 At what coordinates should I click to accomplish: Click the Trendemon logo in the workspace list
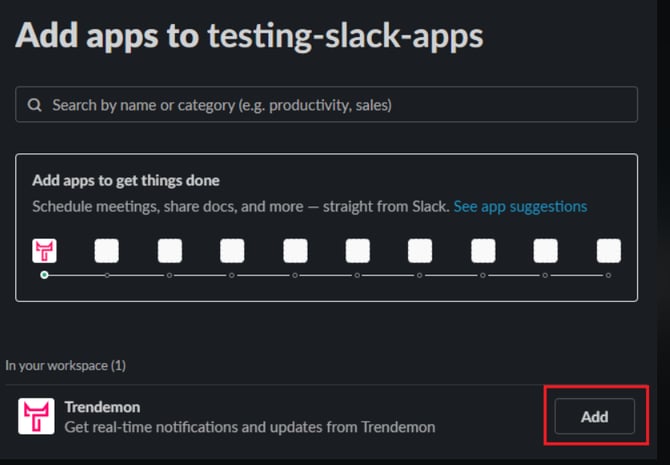(x=36, y=417)
